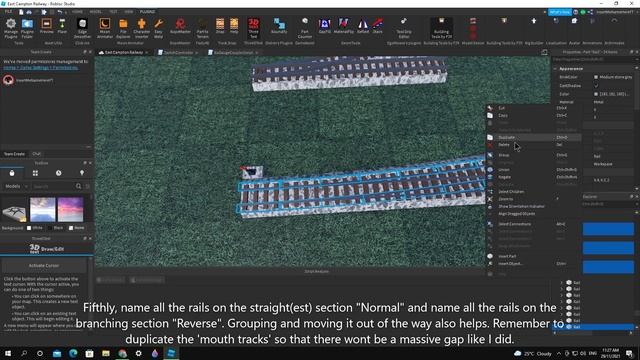Choose Delete in the context menu
Viewport: 640px width, 360px height.
point(533,145)
